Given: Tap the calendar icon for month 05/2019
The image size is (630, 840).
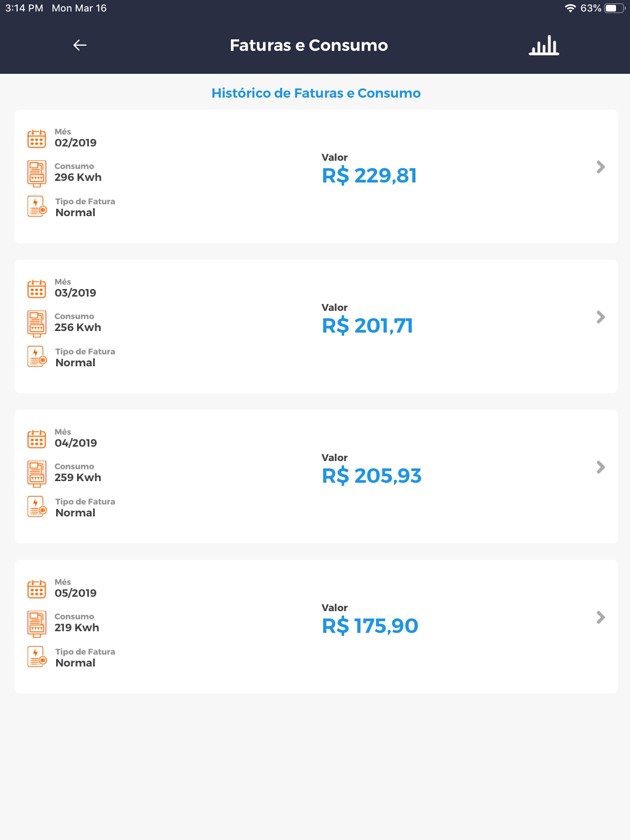Looking at the screenshot, I should (37, 589).
